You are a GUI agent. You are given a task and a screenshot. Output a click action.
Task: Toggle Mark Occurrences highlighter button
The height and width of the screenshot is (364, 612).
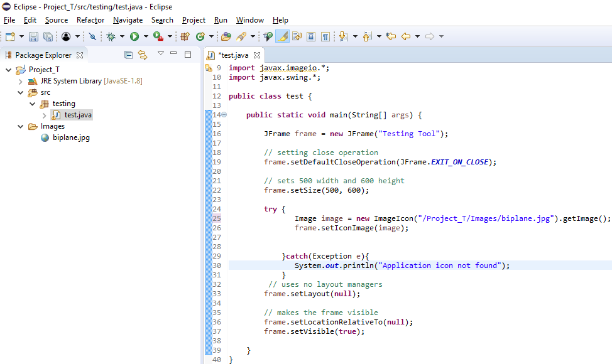[283, 37]
